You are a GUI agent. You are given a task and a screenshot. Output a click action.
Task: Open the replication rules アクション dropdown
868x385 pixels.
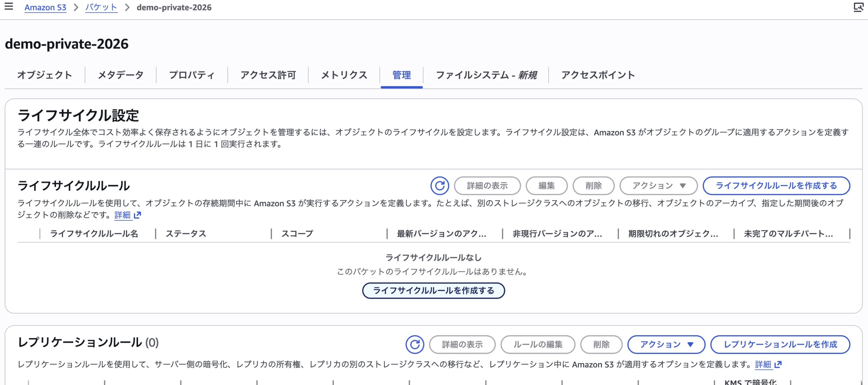pos(666,345)
